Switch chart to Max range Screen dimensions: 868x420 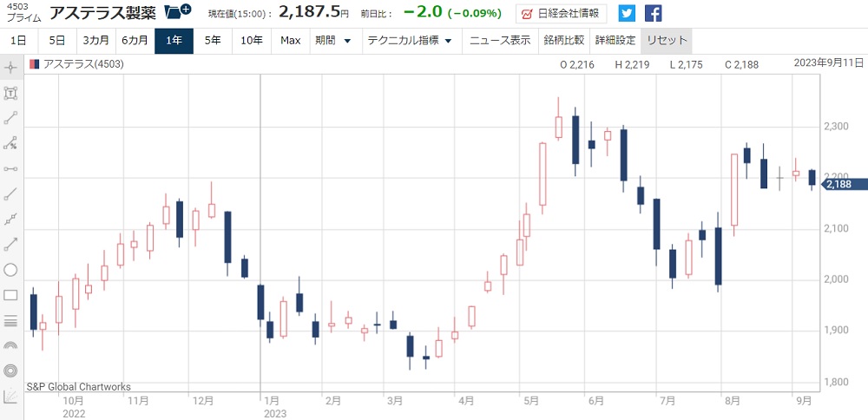[291, 41]
